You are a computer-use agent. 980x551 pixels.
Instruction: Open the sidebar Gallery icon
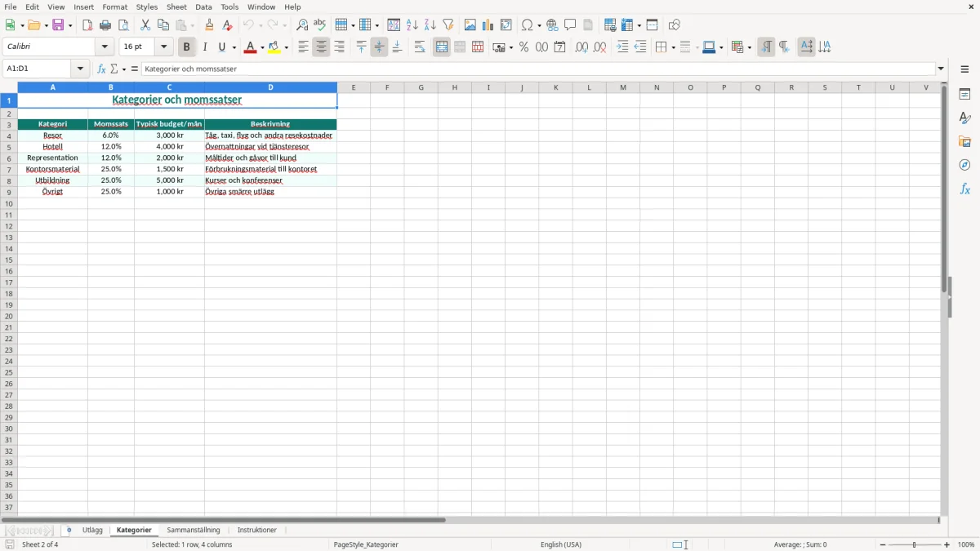(x=964, y=141)
